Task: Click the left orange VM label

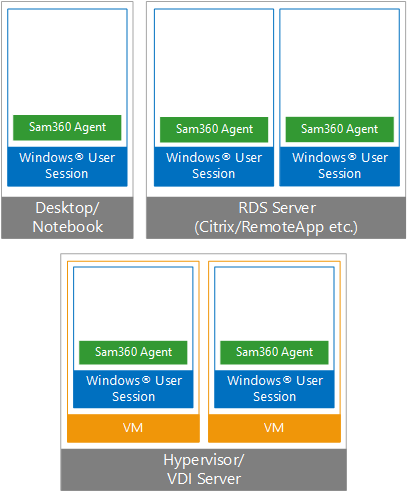Action: tap(133, 428)
